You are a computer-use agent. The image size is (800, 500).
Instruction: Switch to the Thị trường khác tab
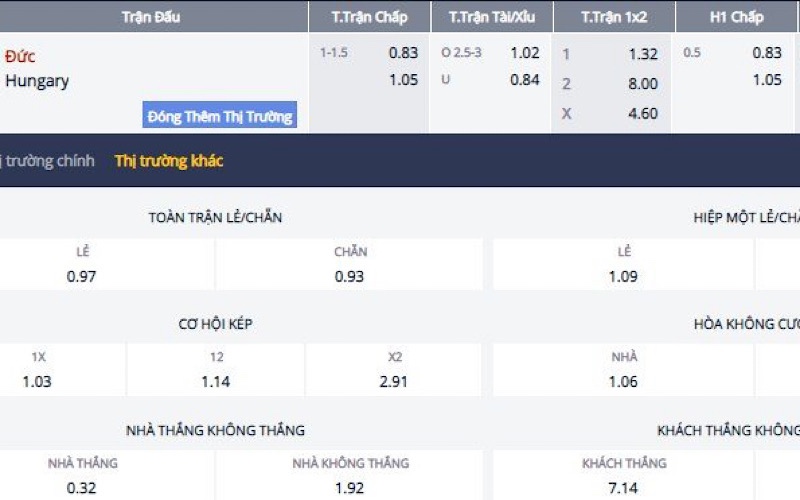point(169,161)
